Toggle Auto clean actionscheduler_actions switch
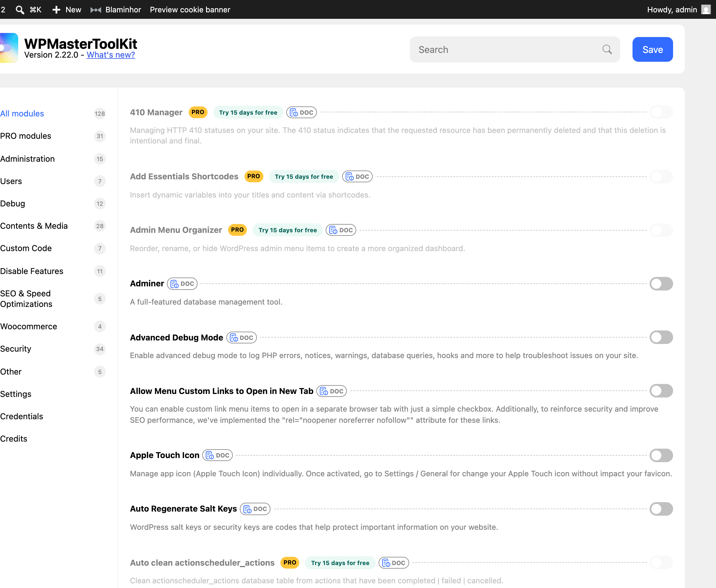716x588 pixels. pyautogui.click(x=661, y=562)
